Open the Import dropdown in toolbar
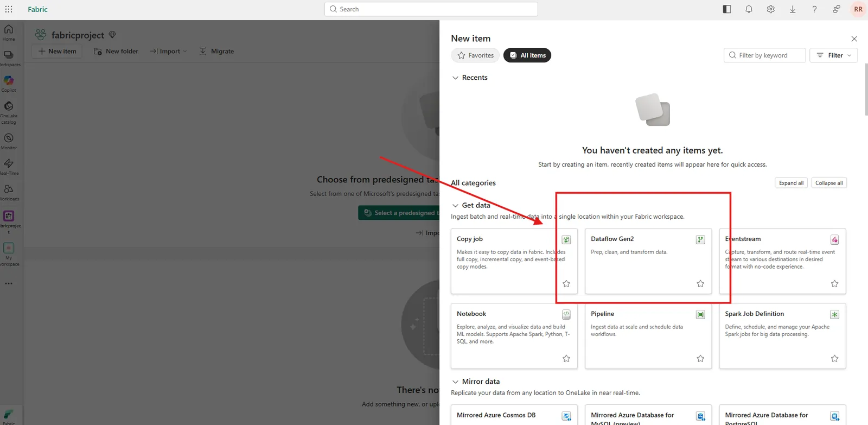Image resolution: width=868 pixels, height=425 pixels. click(x=168, y=51)
